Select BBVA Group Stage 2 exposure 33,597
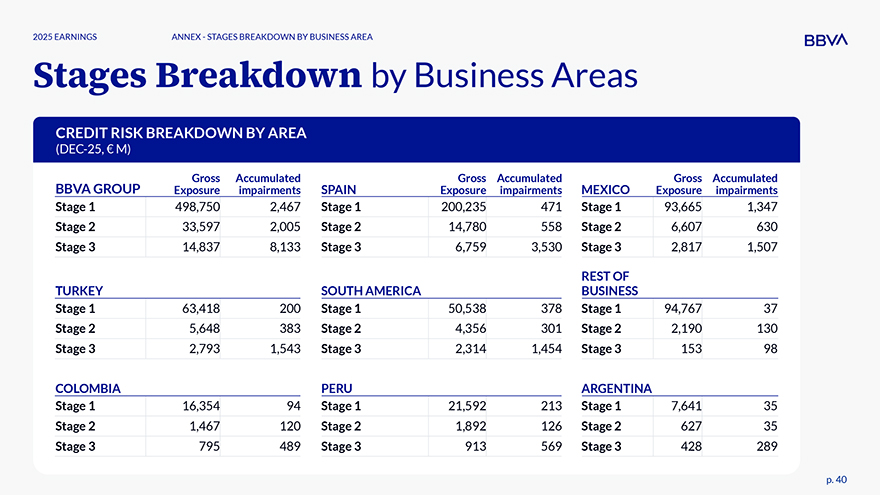This screenshot has height=495, width=880. (x=201, y=227)
